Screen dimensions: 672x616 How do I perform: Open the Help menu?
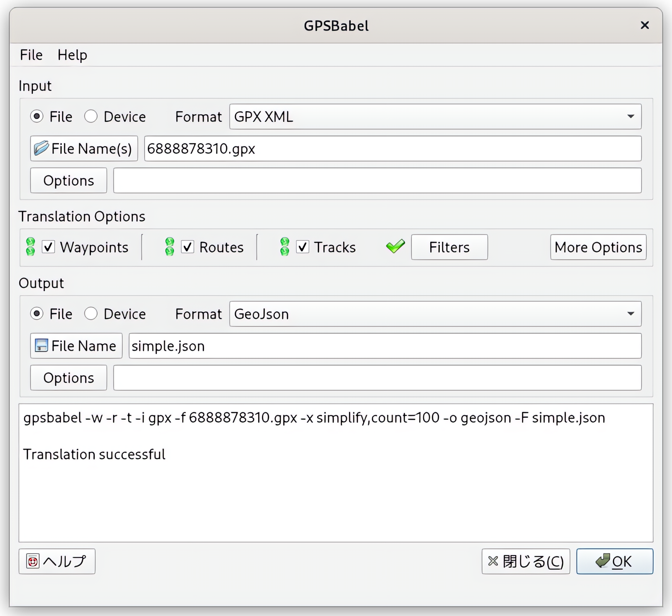(72, 55)
